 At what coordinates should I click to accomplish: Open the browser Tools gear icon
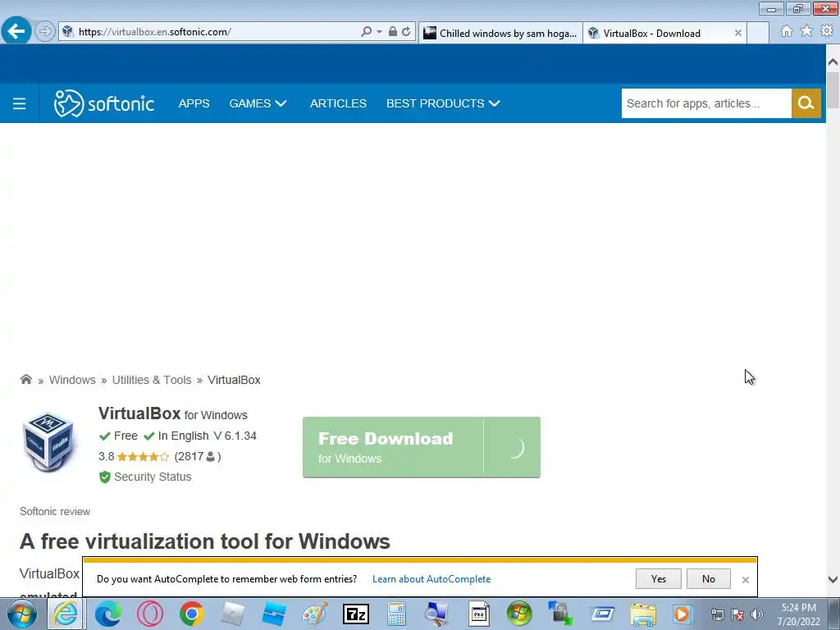tap(827, 31)
